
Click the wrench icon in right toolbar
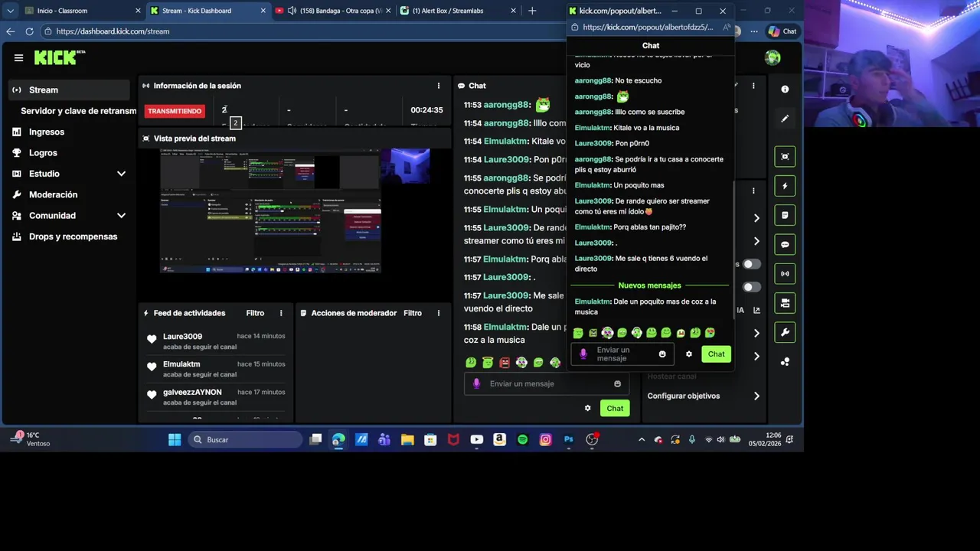[x=785, y=332]
